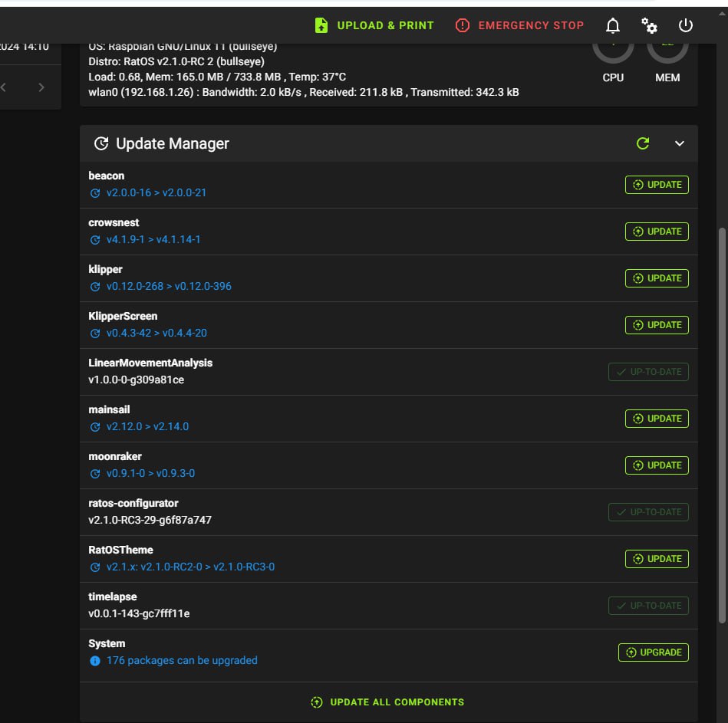Click the up-to-date badge for LinearMovementAnalysis
The image size is (728, 723).
click(648, 372)
